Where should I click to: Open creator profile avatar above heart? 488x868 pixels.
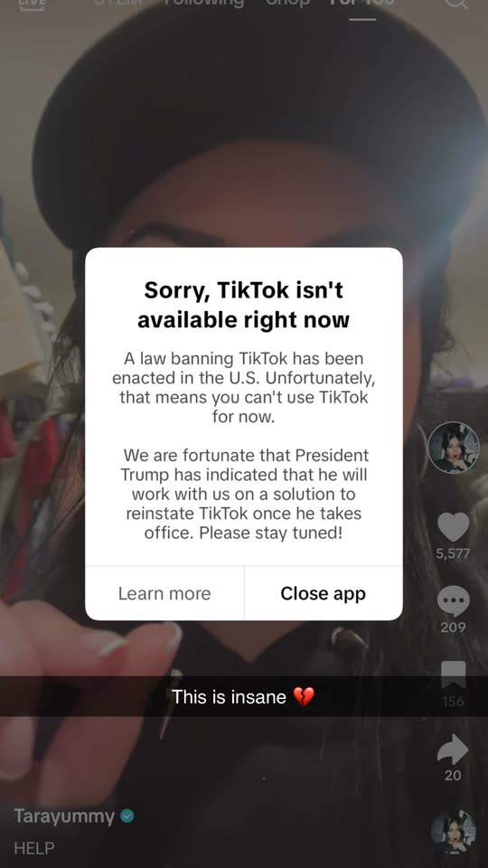click(453, 448)
